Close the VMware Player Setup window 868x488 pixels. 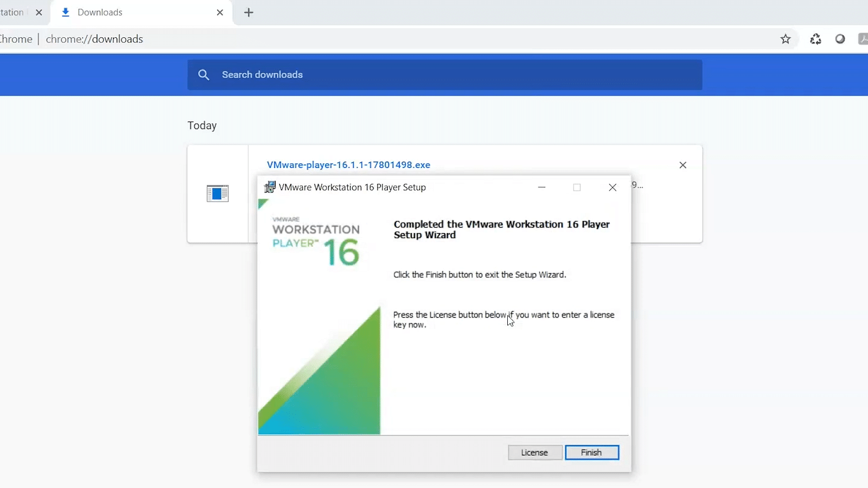pyautogui.click(x=612, y=187)
